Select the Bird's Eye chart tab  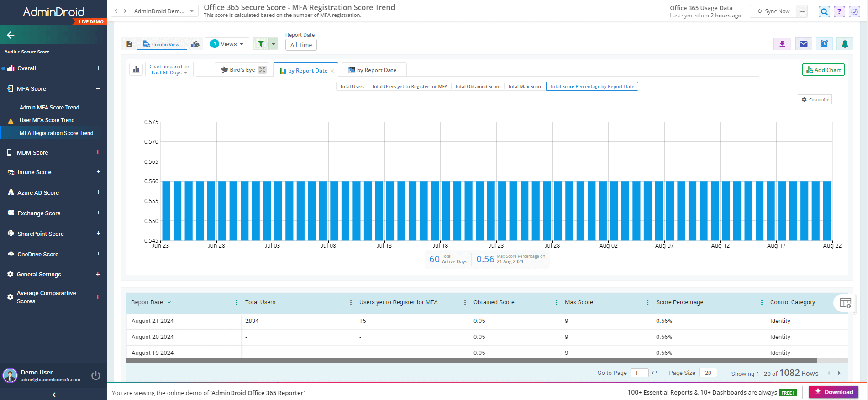click(242, 70)
